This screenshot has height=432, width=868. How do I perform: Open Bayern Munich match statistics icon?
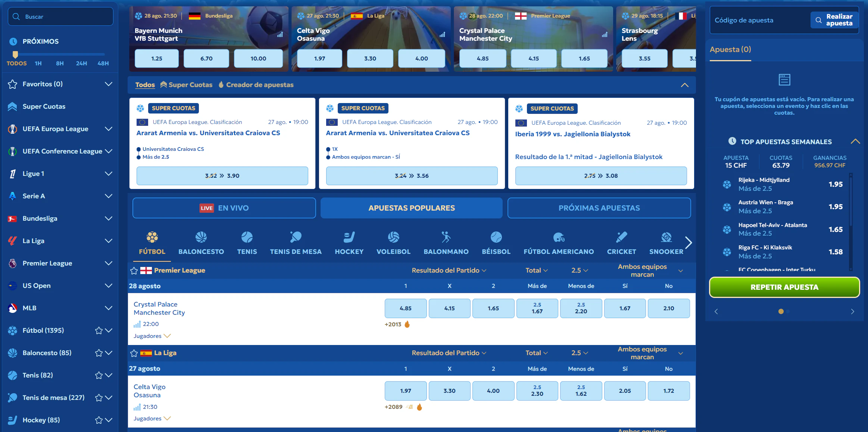click(280, 35)
